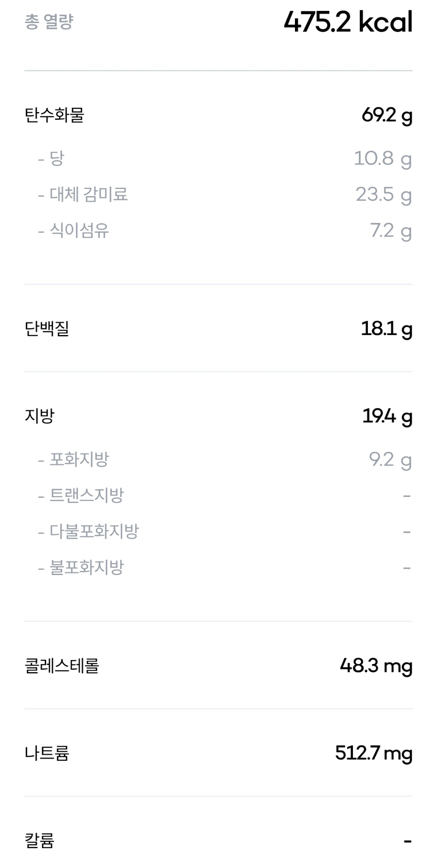Select the 475.2 kcal total value

348,22
